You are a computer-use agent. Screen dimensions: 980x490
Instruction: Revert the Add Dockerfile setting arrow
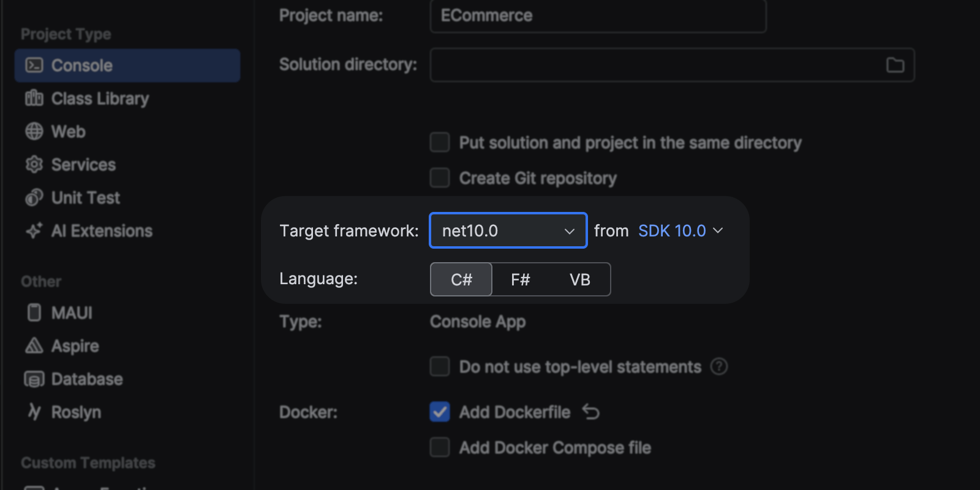pyautogui.click(x=591, y=412)
